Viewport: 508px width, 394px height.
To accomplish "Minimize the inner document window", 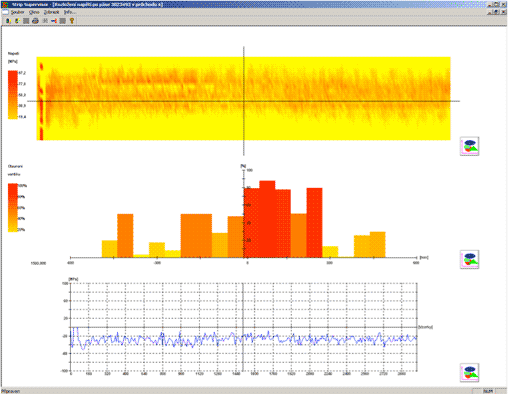I will pyautogui.click(x=490, y=12).
